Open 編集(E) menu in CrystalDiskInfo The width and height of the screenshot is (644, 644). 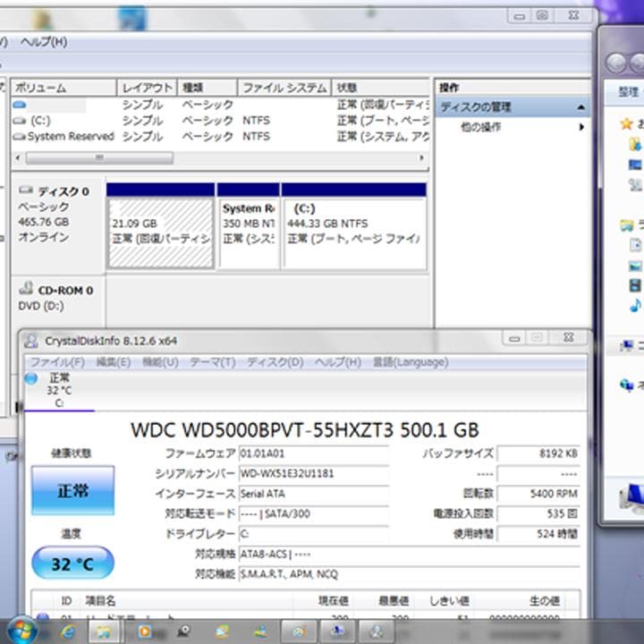coord(114,362)
